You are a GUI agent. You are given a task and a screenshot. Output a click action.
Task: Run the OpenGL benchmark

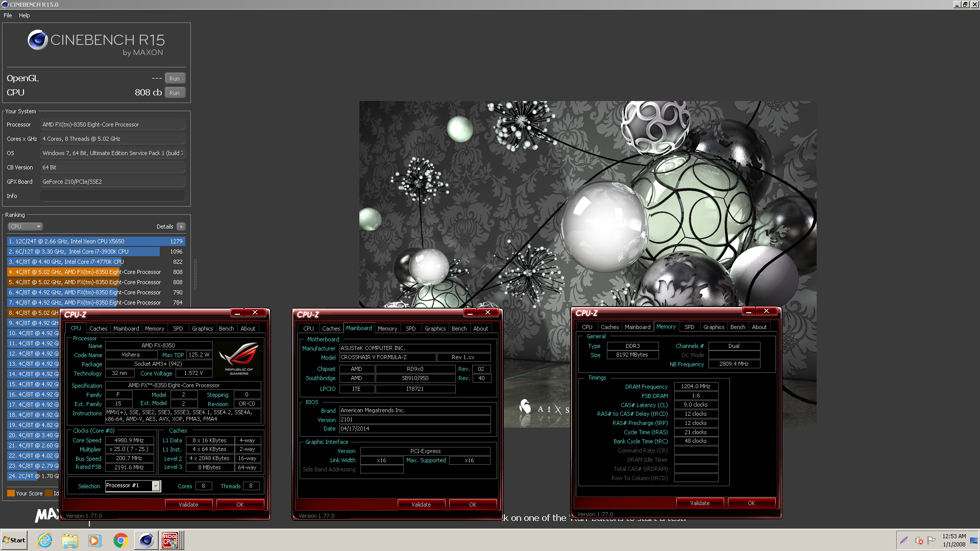[x=175, y=79]
